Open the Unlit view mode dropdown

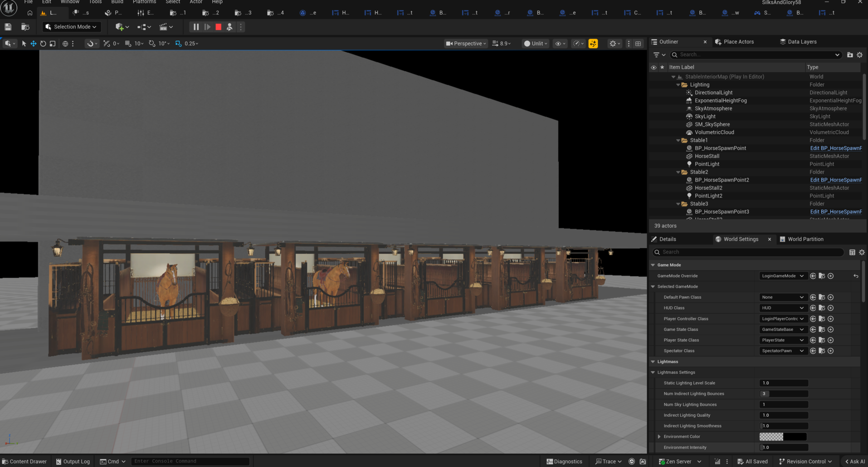(536, 44)
